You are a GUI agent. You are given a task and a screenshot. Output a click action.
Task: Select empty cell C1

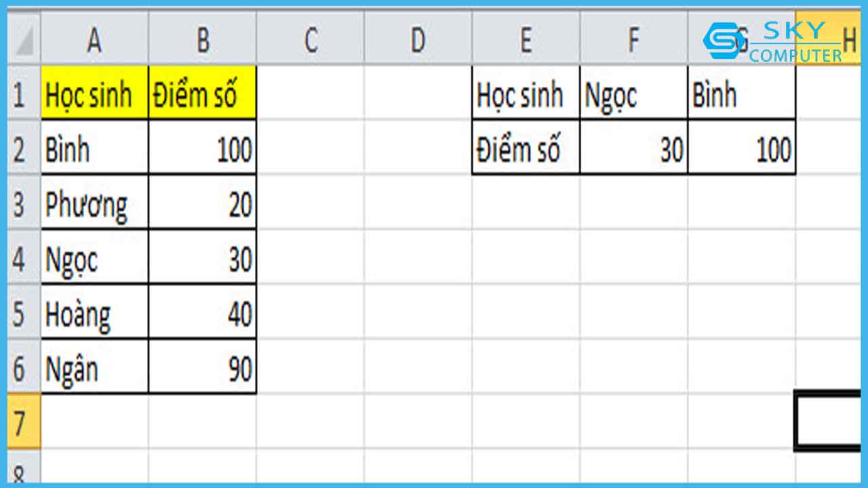tap(310, 92)
